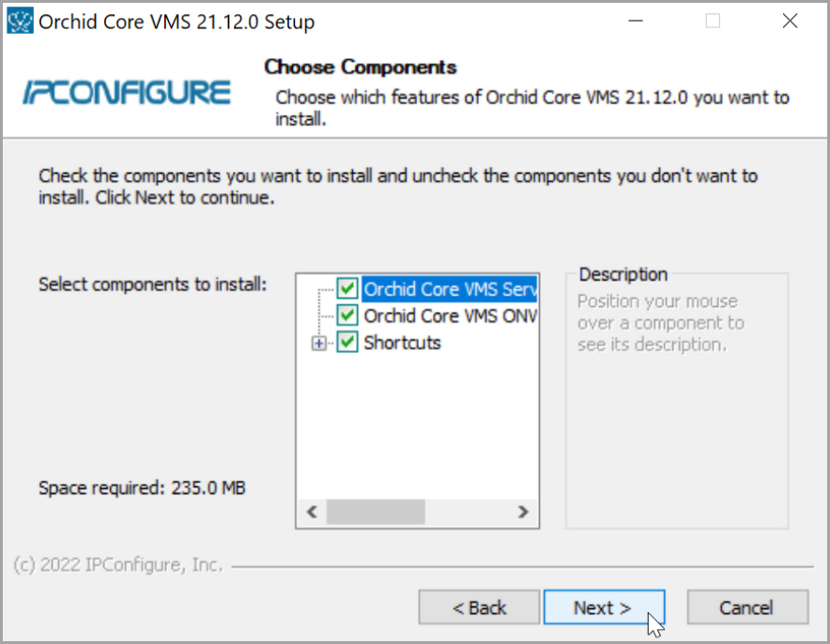830x644 pixels.
Task: Click the horizontal scrollbar thumb
Action: click(376, 512)
